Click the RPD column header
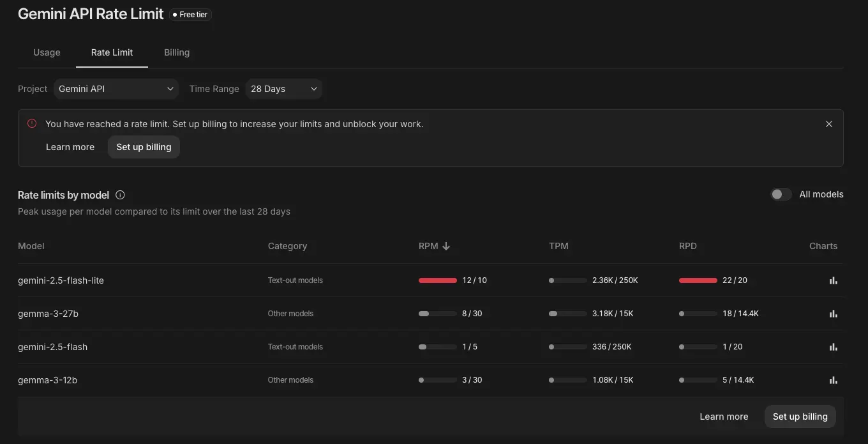Image resolution: width=868 pixels, height=444 pixels. pyautogui.click(x=688, y=246)
